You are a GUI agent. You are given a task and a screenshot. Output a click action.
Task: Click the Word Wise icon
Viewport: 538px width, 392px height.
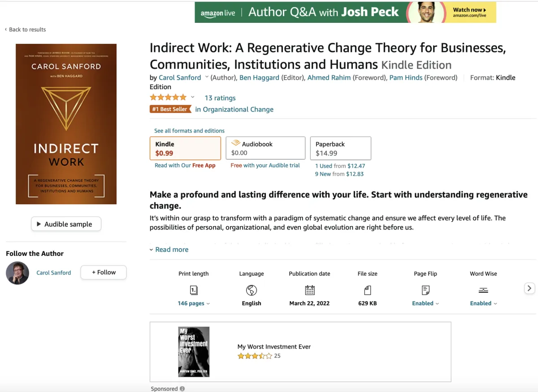point(483,290)
